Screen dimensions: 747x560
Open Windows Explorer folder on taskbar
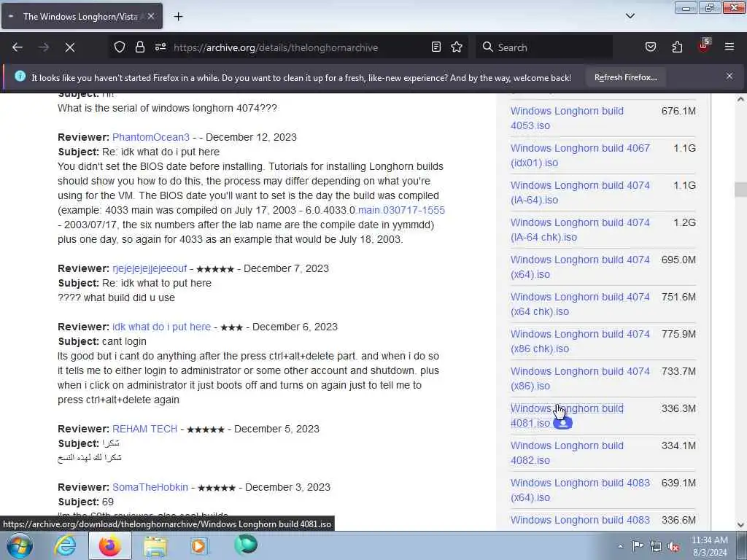click(156, 545)
